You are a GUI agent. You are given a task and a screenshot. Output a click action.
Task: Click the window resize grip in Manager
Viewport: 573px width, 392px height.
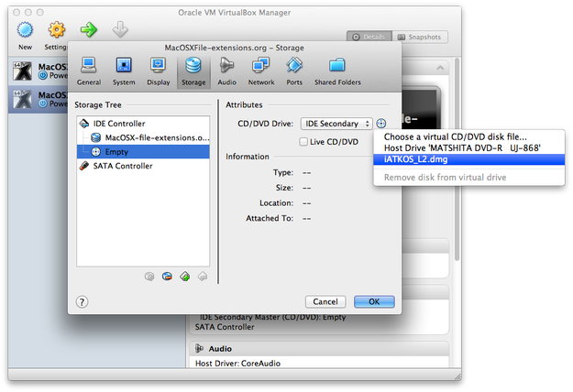457,376
